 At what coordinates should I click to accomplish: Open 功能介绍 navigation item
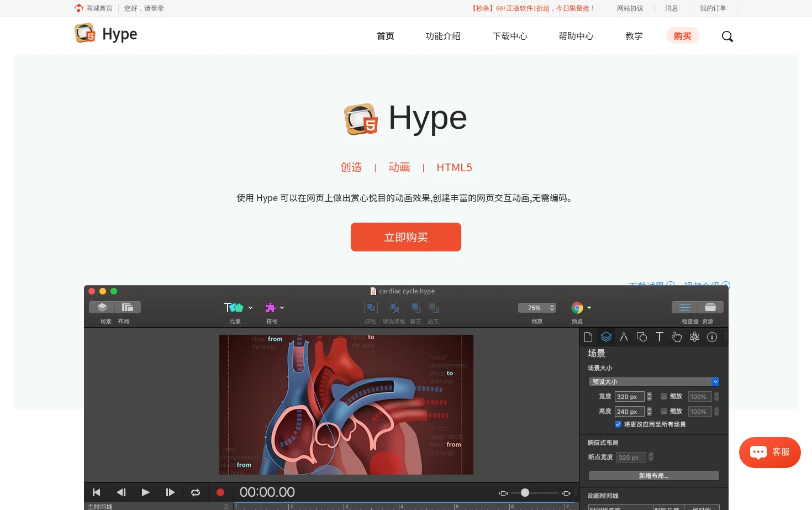[x=443, y=36]
